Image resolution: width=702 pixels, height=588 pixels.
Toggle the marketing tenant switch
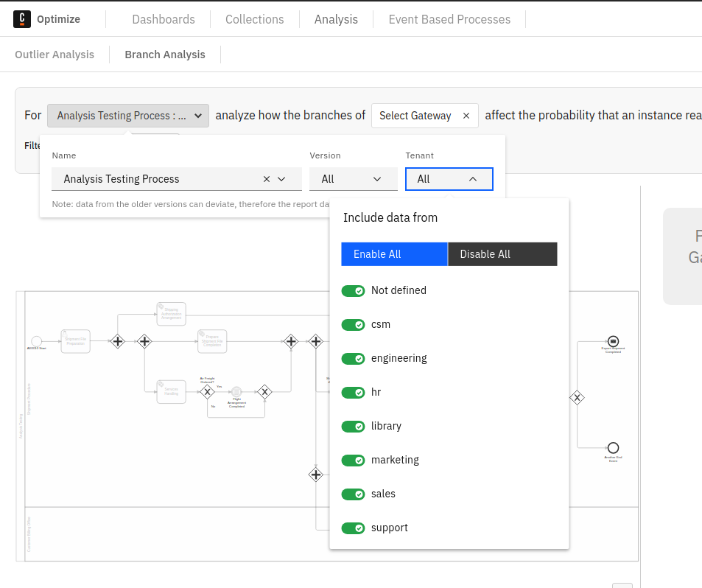[354, 461]
